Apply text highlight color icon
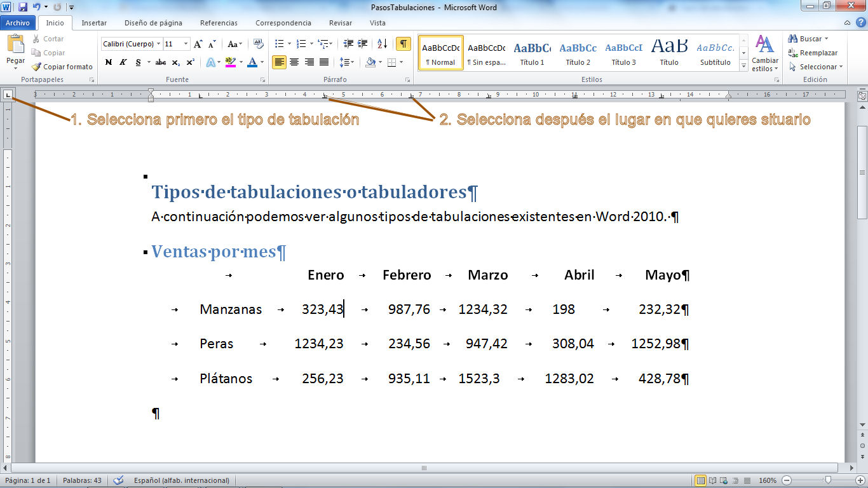 [x=231, y=62]
